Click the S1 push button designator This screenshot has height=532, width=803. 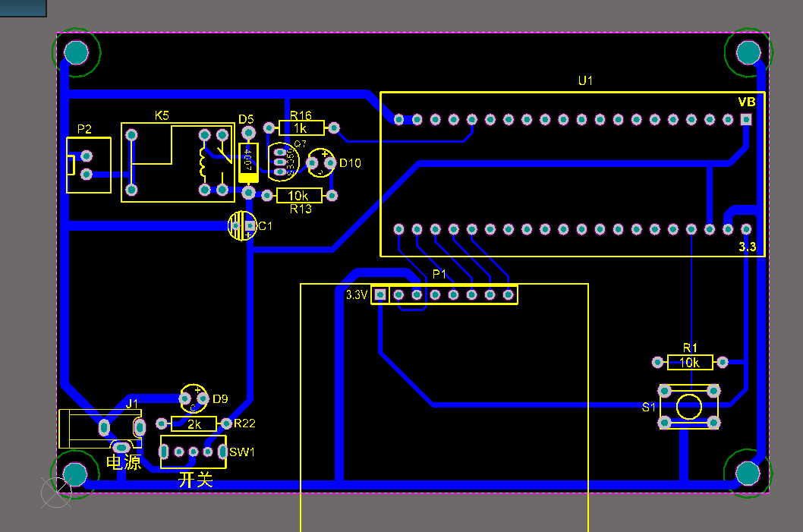click(x=648, y=408)
